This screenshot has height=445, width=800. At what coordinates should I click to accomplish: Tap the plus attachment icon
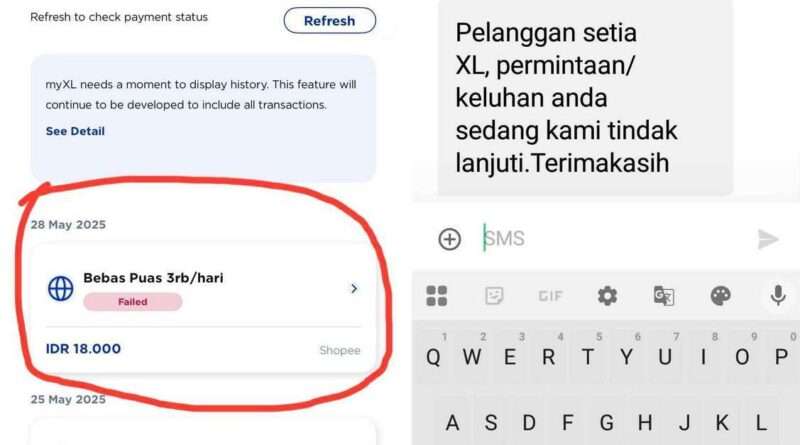click(449, 239)
